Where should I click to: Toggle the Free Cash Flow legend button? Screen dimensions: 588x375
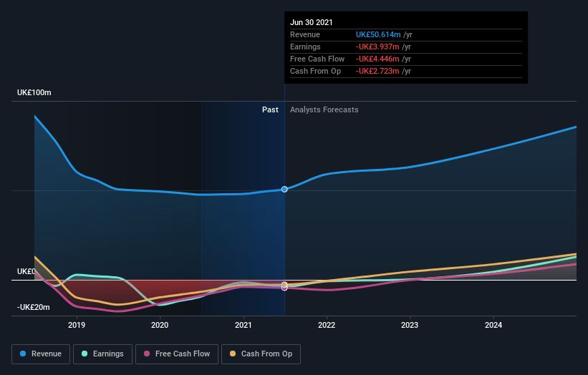point(177,354)
